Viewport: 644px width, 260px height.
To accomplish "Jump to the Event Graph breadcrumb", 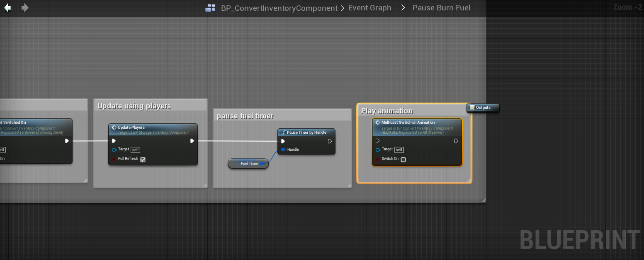I will click(x=369, y=8).
